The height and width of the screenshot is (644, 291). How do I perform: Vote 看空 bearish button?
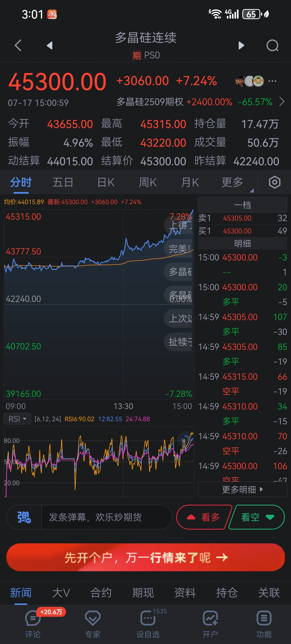[257, 517]
